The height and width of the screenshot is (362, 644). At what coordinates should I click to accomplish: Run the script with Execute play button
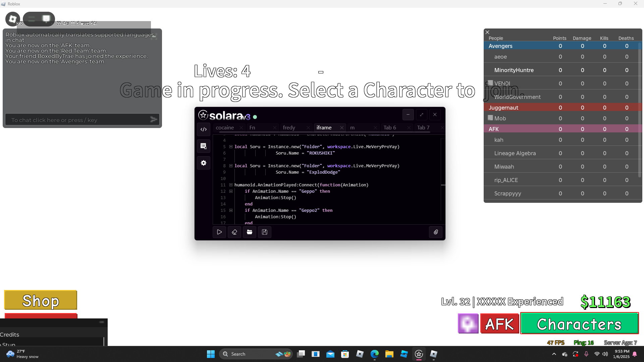(219, 232)
